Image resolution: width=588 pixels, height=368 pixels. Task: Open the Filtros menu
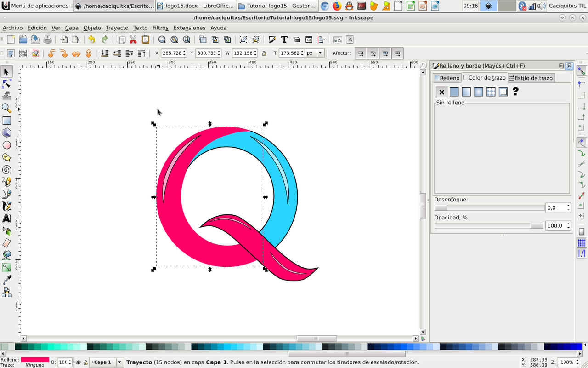tap(160, 28)
